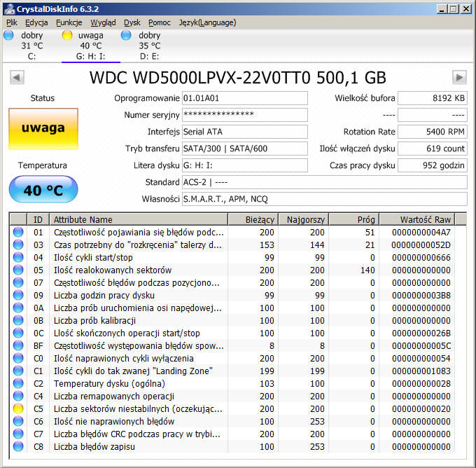Open the Język(Language) menu
This screenshot has width=476, height=468.
pyautogui.click(x=207, y=22)
